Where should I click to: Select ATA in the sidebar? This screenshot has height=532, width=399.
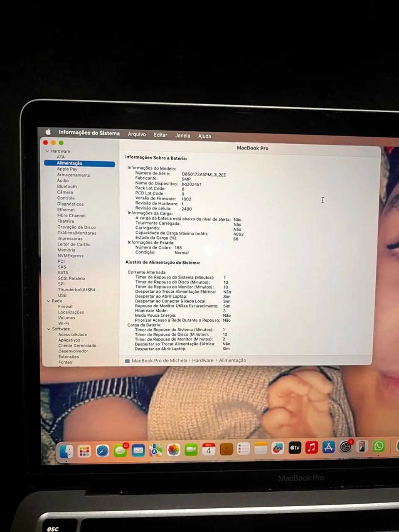[61, 157]
